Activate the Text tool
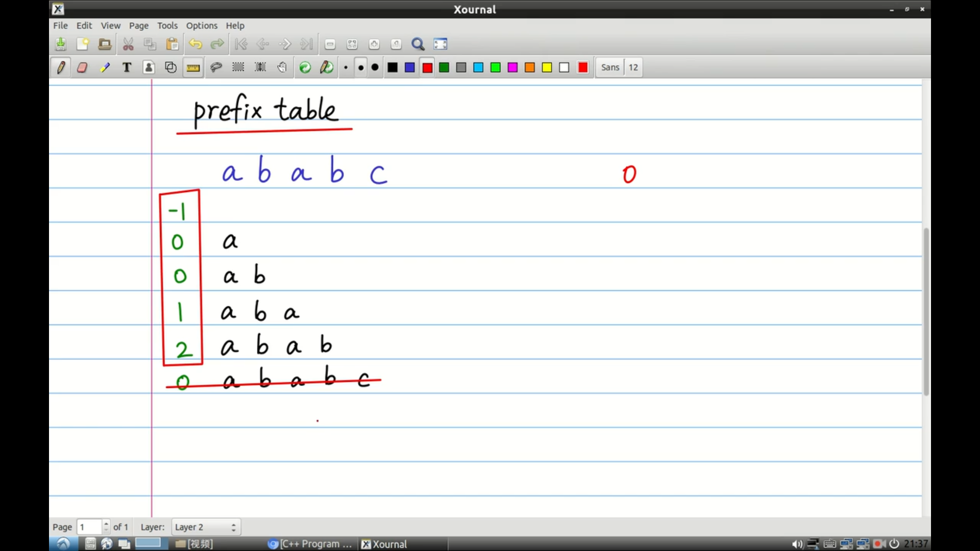Viewport: 980px width, 551px height. (x=127, y=67)
